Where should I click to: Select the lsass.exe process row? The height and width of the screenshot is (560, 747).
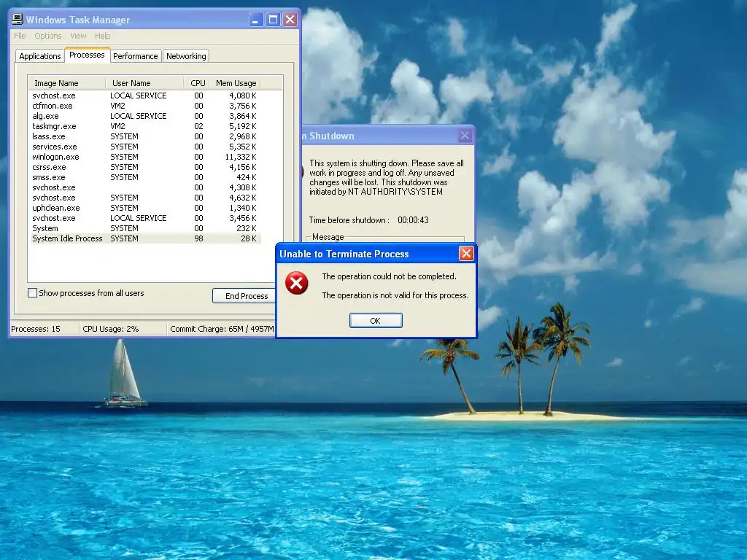tap(145, 136)
